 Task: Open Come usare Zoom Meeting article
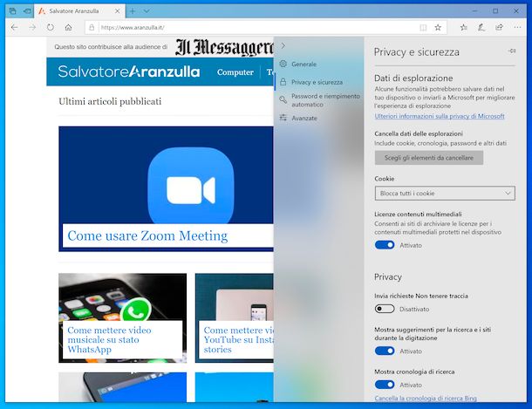click(x=147, y=235)
